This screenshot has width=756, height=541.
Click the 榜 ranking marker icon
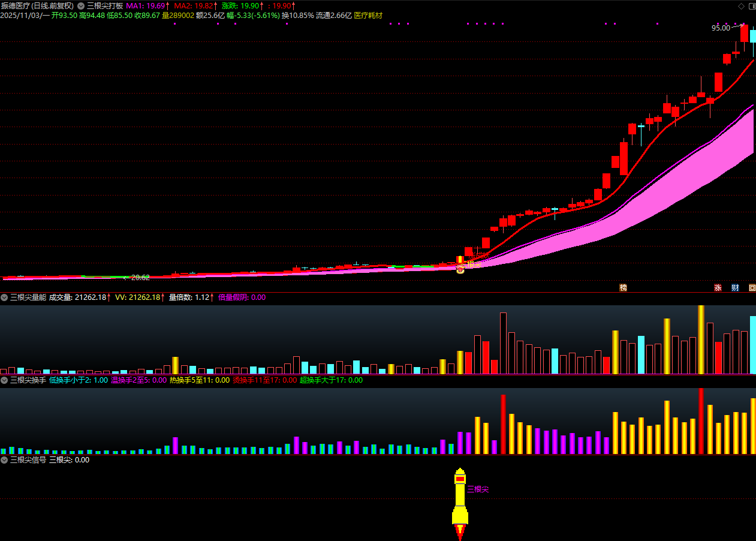click(623, 288)
